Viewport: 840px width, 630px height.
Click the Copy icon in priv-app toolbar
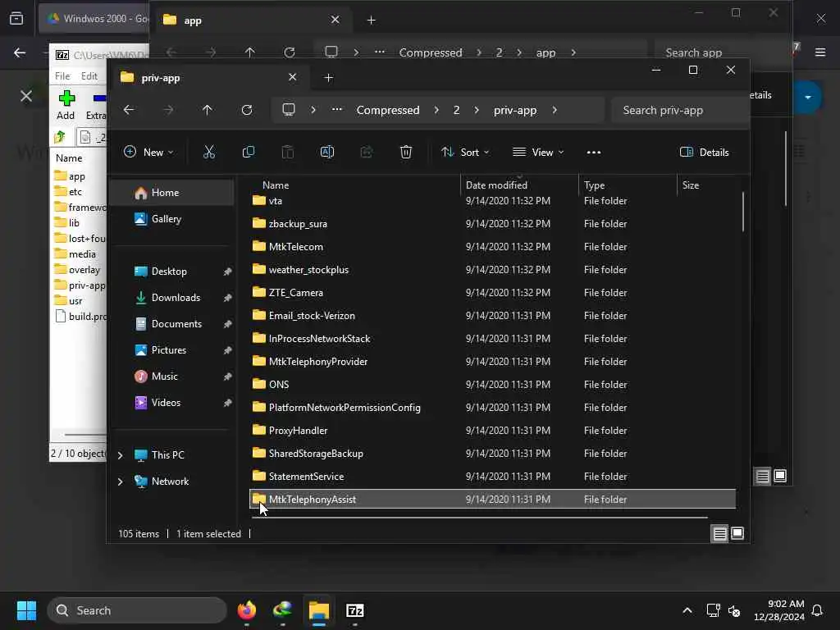pos(248,152)
